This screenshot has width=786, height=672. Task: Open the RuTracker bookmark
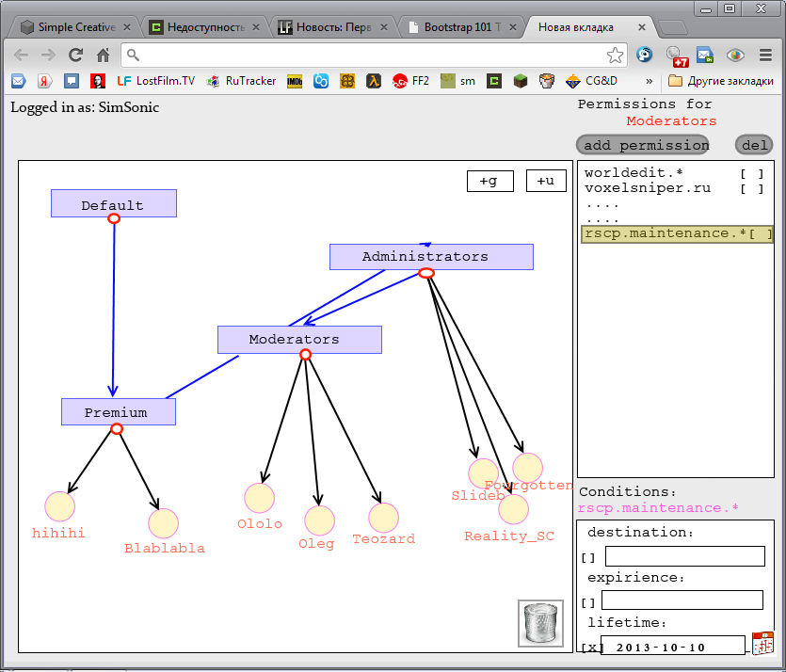click(242, 81)
